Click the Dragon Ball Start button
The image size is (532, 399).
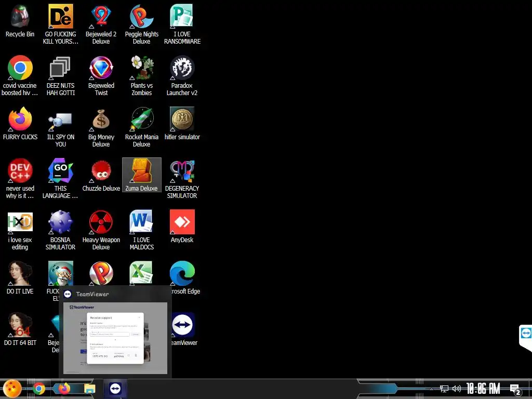[x=12, y=389]
